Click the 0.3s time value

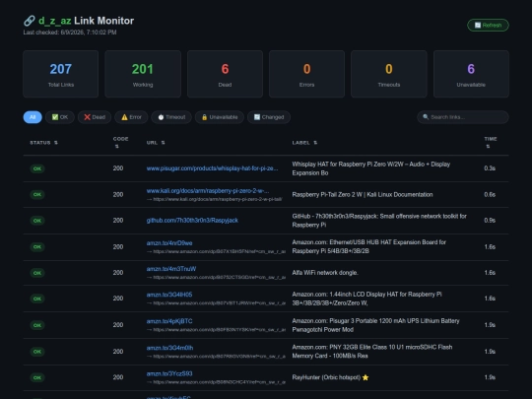click(x=490, y=168)
